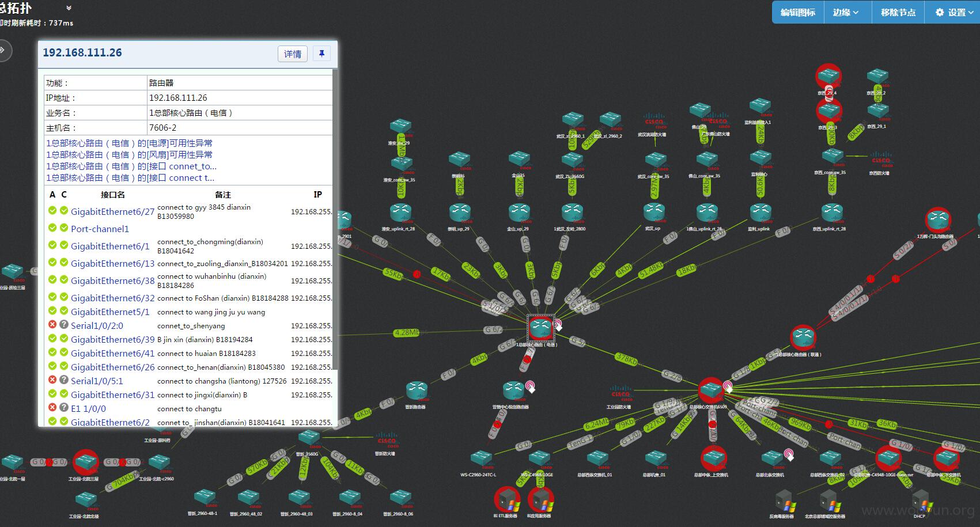The width and height of the screenshot is (980, 527).
Task: Click the 工业园防火墙 firewall node
Action: click(620, 393)
